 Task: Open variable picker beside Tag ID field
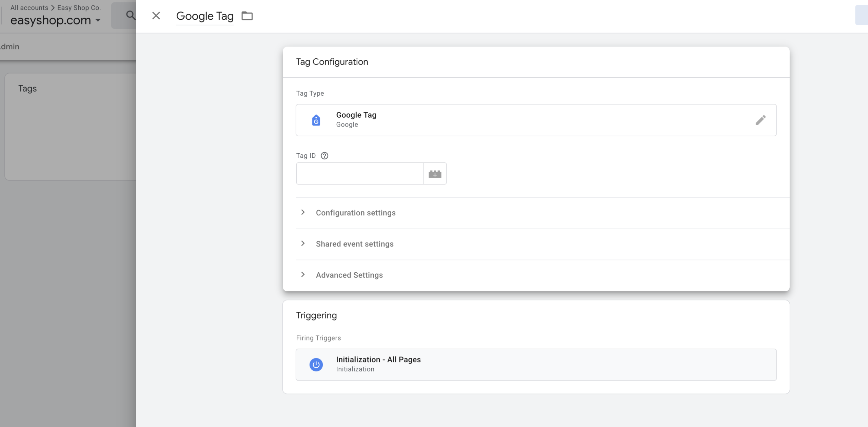(435, 174)
